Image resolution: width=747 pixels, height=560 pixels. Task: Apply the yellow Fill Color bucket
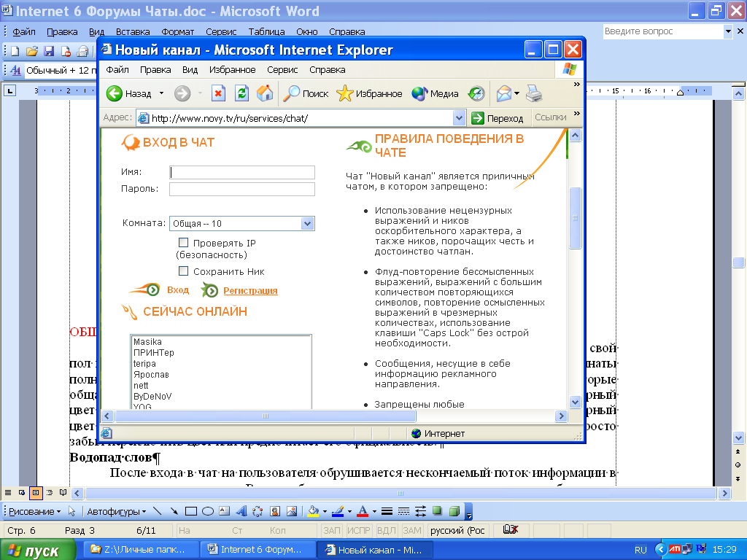click(x=313, y=511)
